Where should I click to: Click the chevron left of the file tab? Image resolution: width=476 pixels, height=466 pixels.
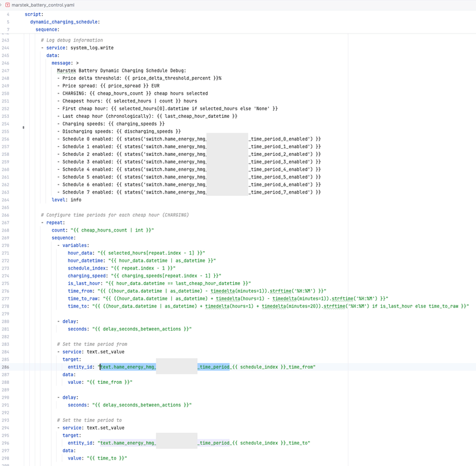coord(2,5)
